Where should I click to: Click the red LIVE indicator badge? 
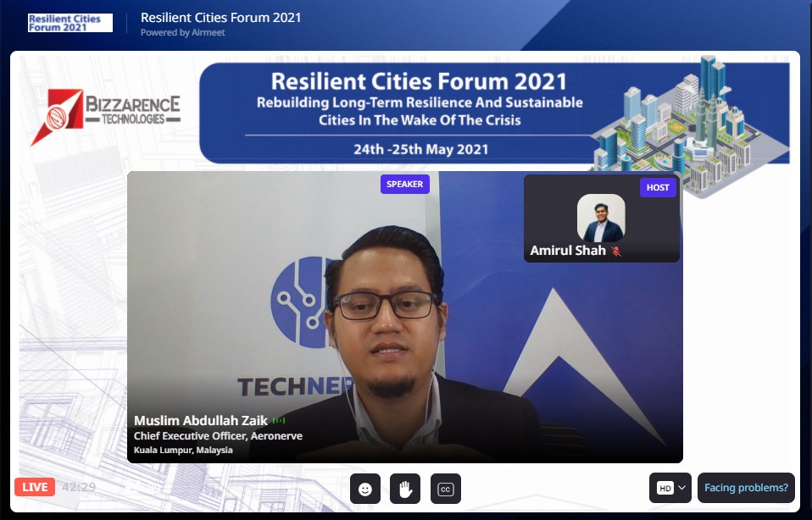(35, 487)
